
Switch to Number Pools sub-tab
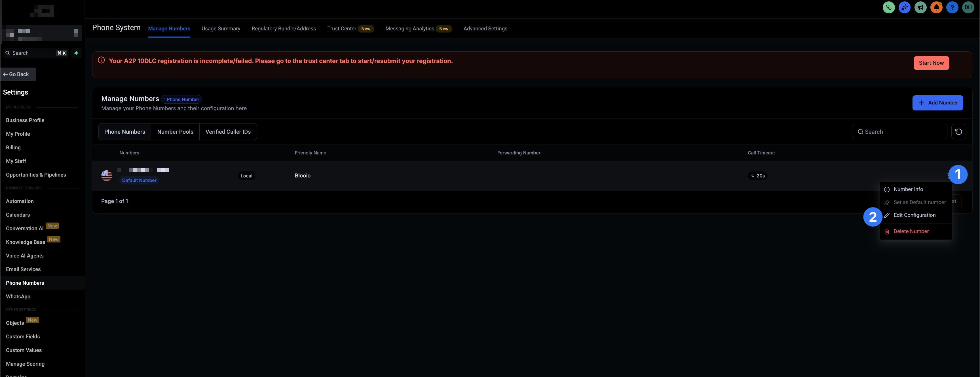[175, 132]
